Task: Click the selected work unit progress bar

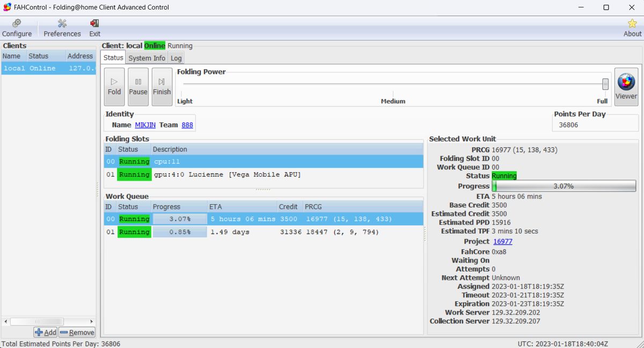Action: (x=563, y=186)
